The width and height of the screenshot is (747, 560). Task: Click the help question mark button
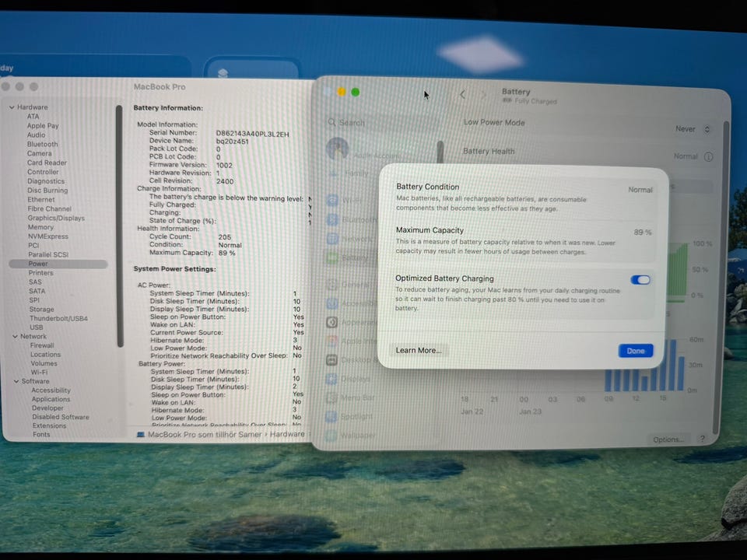702,439
